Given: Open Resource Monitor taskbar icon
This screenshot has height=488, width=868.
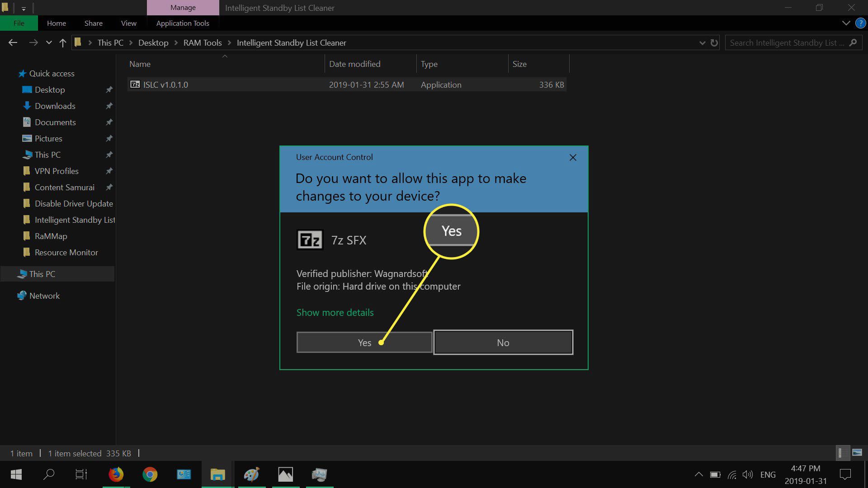Looking at the screenshot, I should 320,474.
